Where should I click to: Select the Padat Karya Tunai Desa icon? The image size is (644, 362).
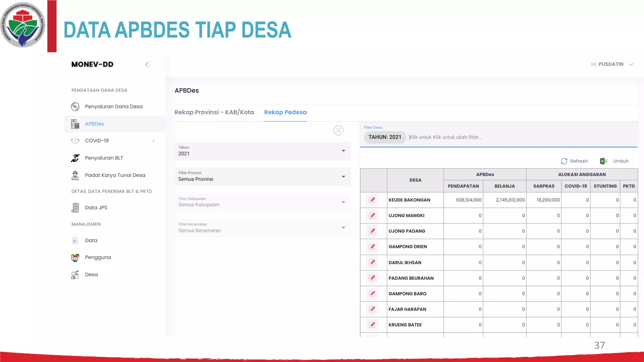pyautogui.click(x=75, y=175)
